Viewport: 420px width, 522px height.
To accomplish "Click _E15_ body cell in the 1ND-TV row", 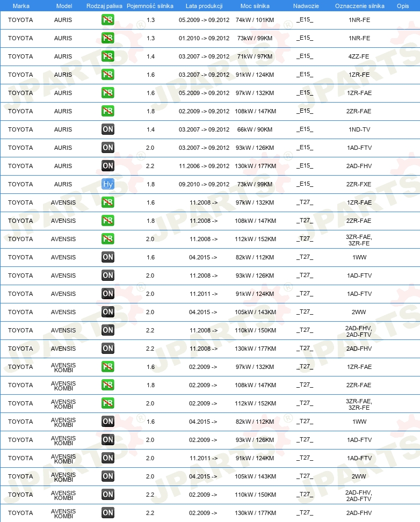I will point(305,129).
